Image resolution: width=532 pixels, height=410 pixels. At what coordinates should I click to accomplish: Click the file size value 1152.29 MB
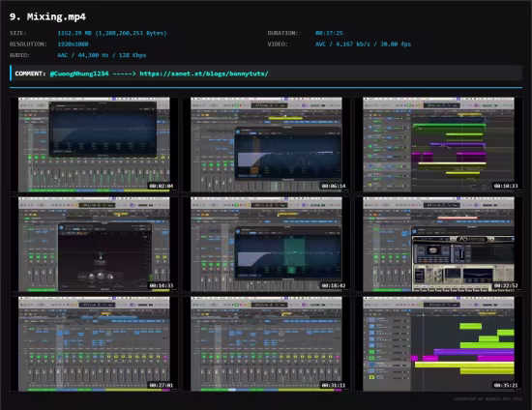(x=112, y=33)
